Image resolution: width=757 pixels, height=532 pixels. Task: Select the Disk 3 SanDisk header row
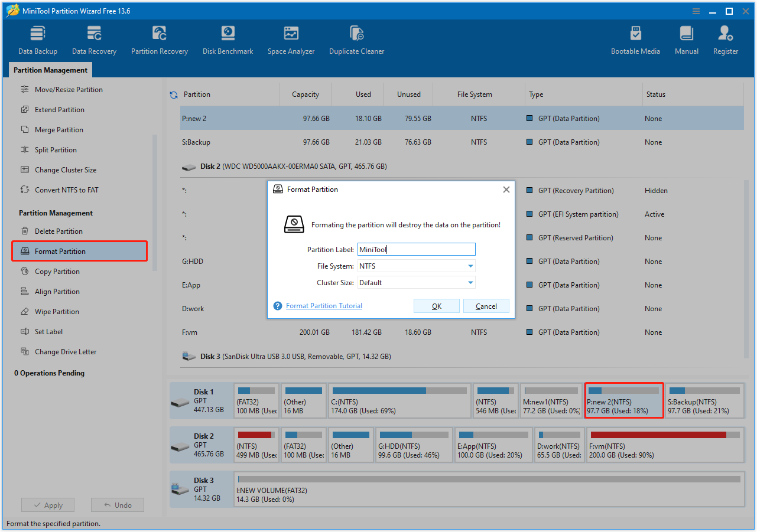coord(462,357)
